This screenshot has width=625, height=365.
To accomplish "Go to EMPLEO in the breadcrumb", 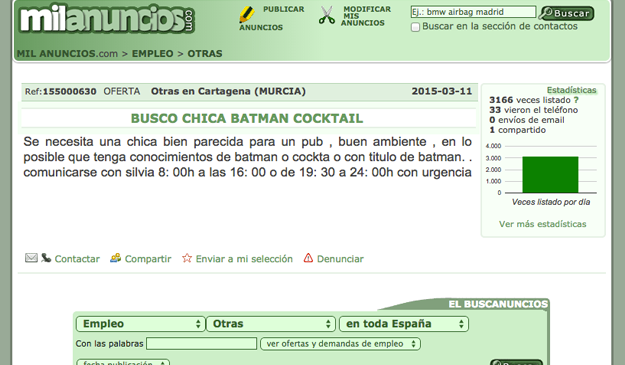I will click(x=153, y=53).
